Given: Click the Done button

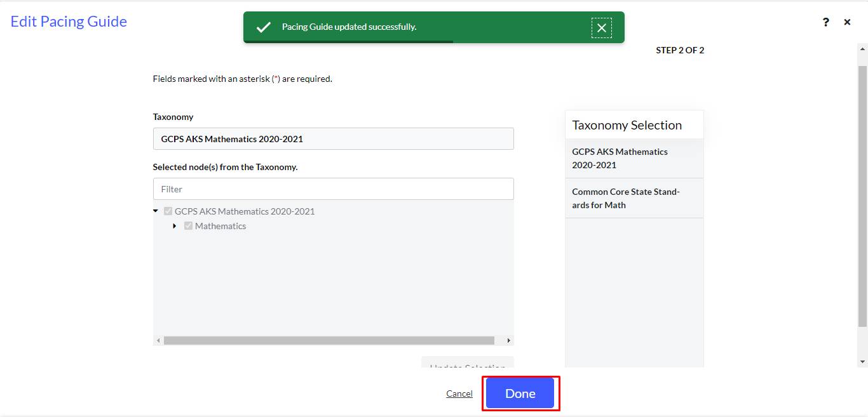Looking at the screenshot, I should pos(520,394).
